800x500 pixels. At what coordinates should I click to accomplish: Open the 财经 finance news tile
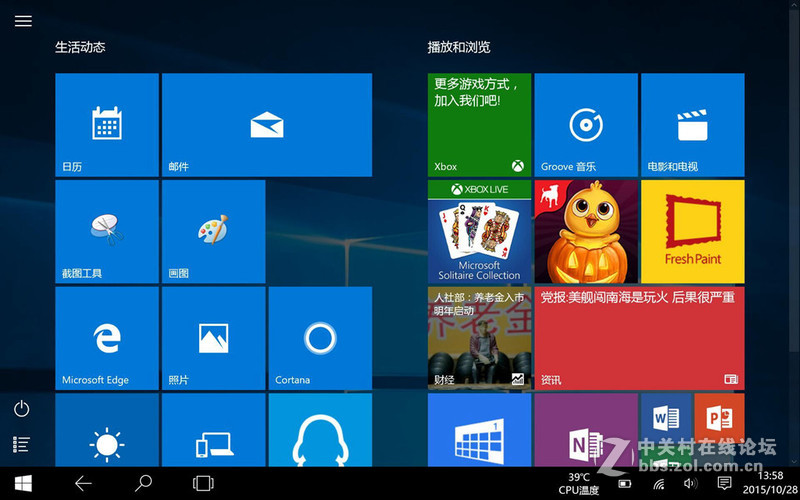coord(479,338)
